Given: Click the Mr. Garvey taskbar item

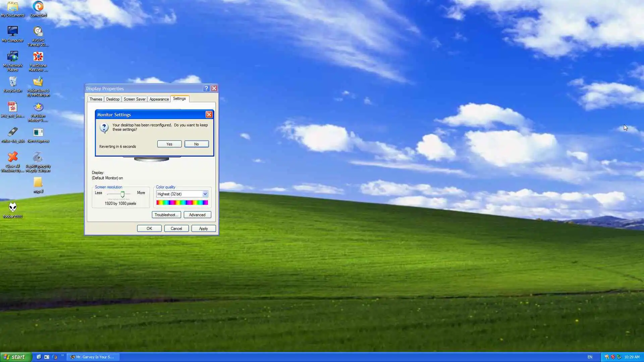Looking at the screenshot, I should [x=93, y=357].
